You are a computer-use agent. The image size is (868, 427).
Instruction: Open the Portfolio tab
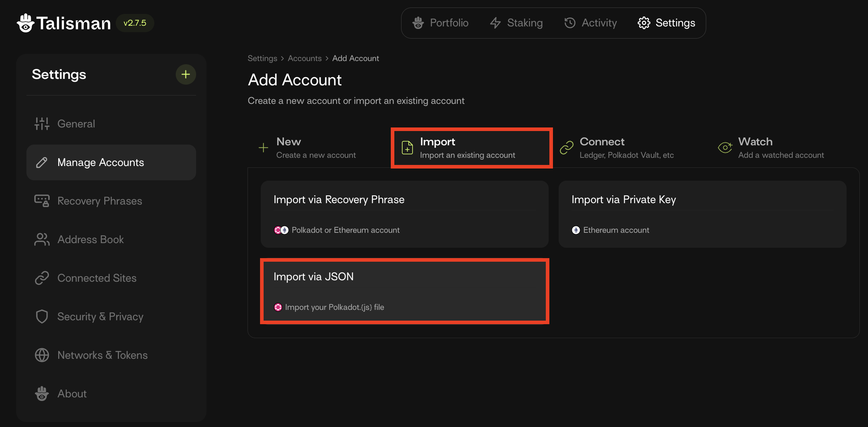(x=440, y=23)
